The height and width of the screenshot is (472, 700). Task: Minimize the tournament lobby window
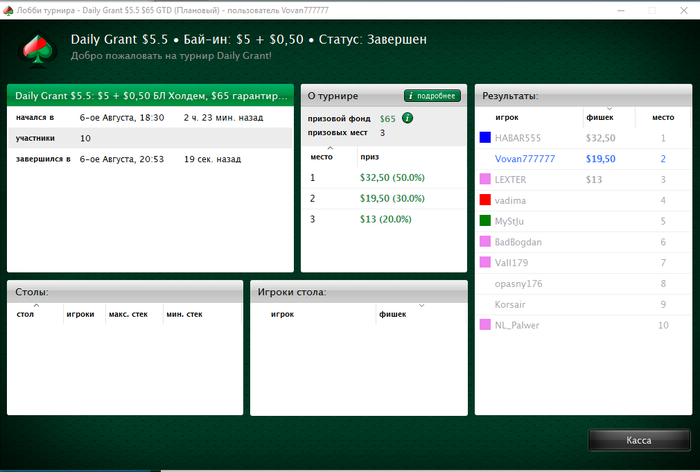click(621, 10)
